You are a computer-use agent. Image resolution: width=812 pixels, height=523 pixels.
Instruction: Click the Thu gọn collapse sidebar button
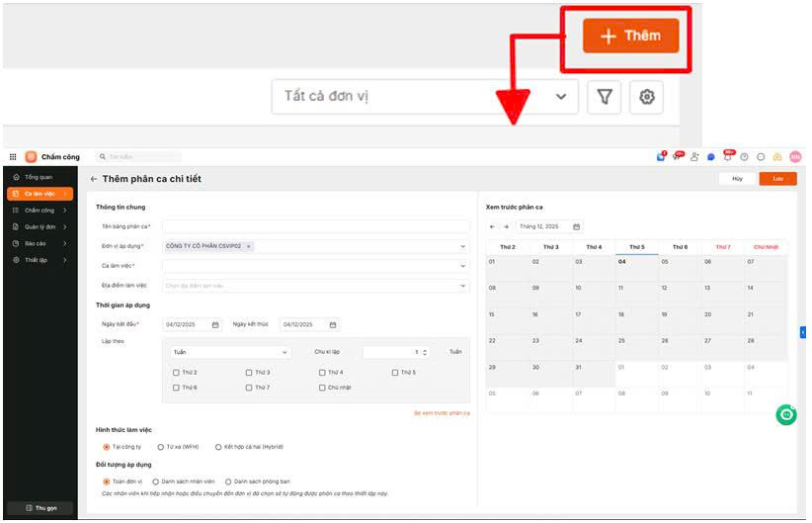(x=41, y=508)
